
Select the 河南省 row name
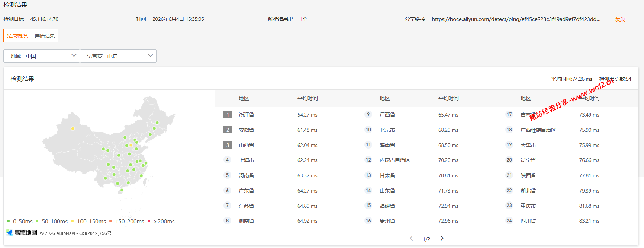(246, 175)
